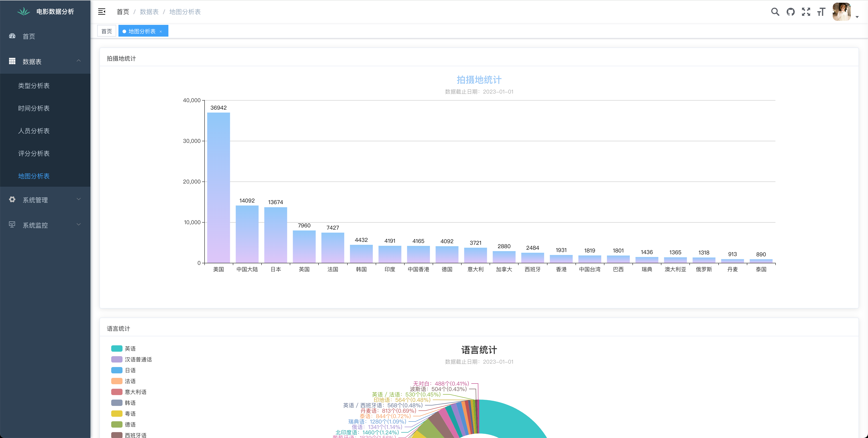Open 首页 in the sidebar

click(45, 36)
